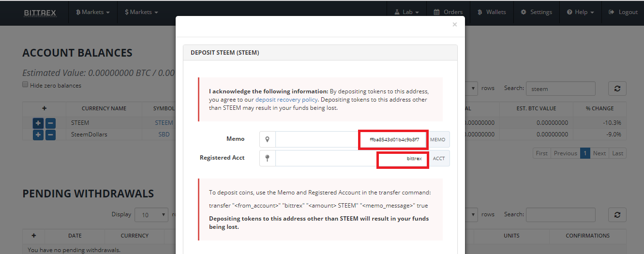Click the refresh icon beside balances search
The image size is (644, 254).
point(617,89)
